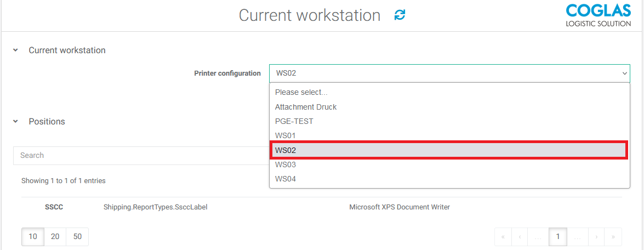
Task: Choose the 'Please select...' option
Action: [x=301, y=93]
